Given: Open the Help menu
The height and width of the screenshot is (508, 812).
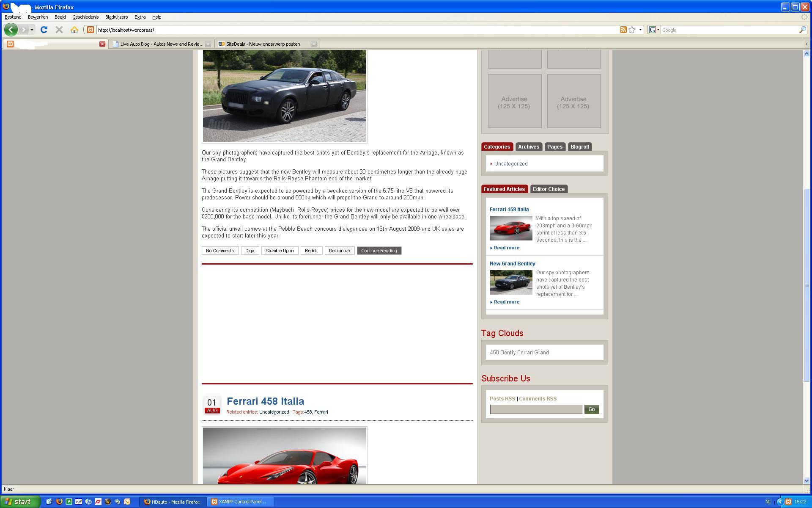Looking at the screenshot, I should coord(156,17).
